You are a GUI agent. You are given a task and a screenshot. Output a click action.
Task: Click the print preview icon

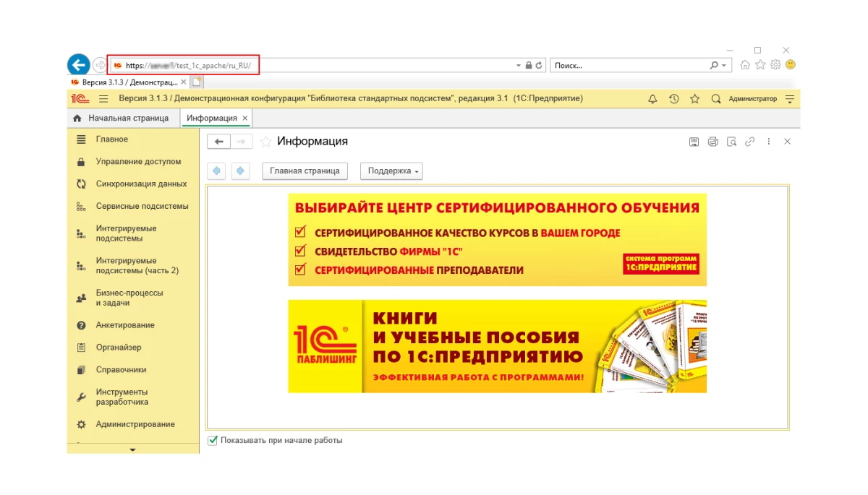[731, 142]
